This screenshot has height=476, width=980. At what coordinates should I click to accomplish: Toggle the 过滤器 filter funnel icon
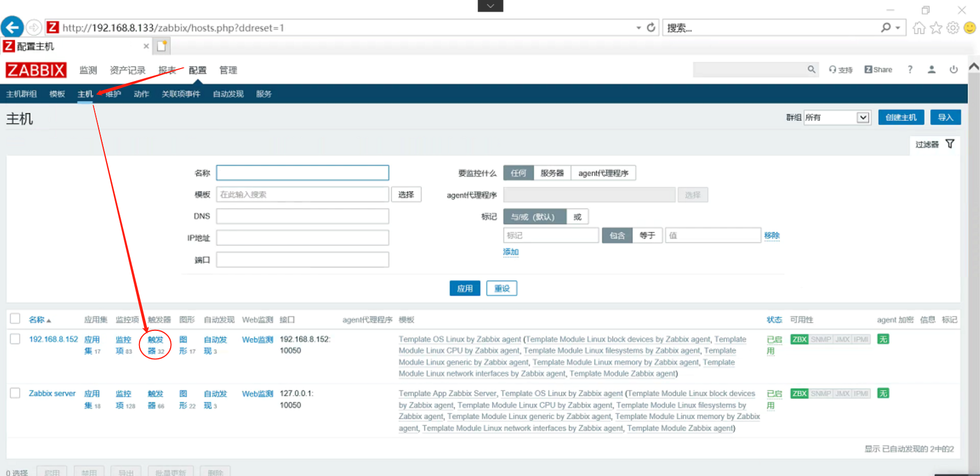pyautogui.click(x=950, y=144)
